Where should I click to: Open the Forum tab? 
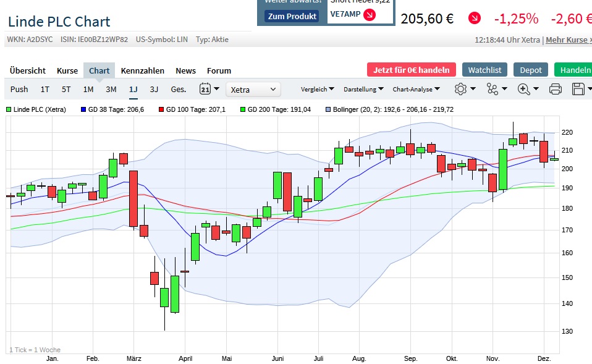[219, 70]
